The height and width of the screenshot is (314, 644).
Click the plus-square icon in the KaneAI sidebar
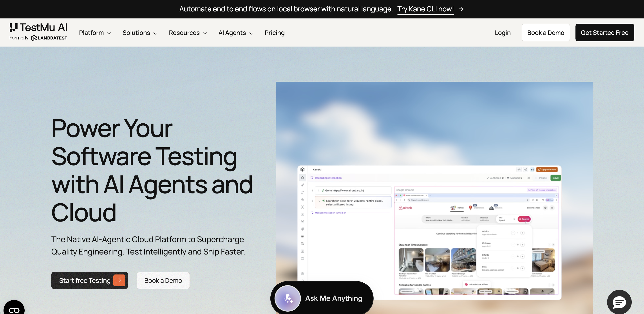(x=302, y=251)
